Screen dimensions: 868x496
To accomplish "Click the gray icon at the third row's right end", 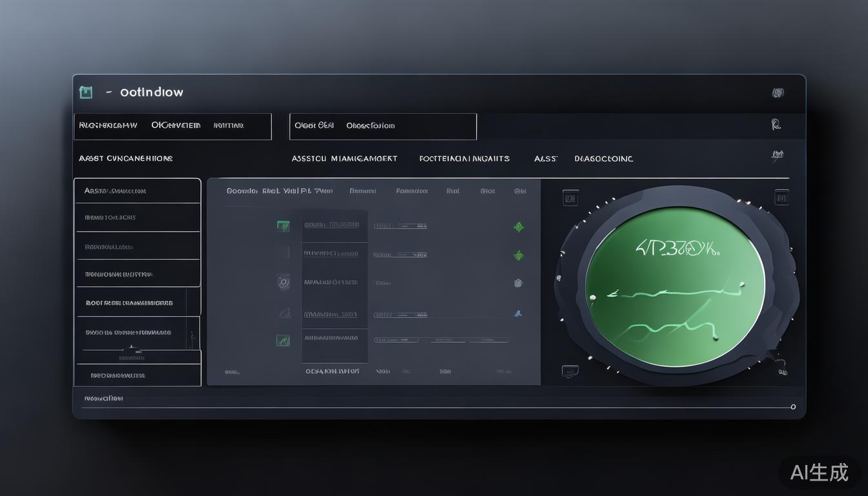I will point(518,283).
